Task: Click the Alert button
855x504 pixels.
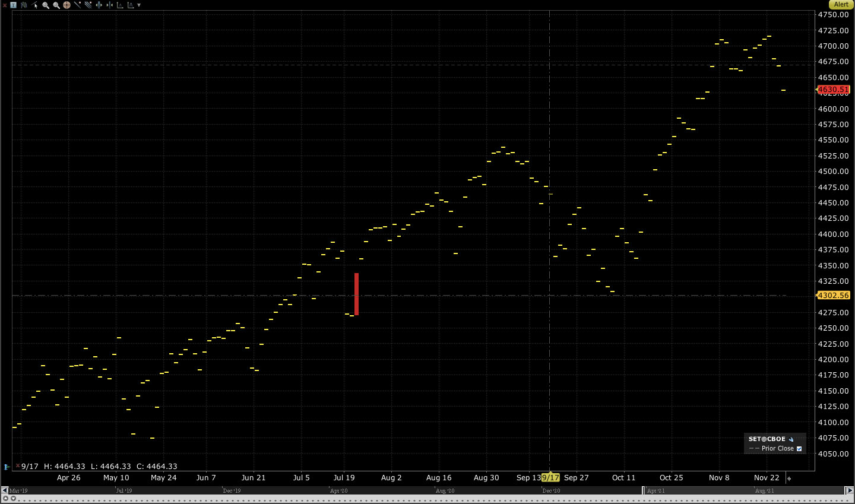Action: click(x=841, y=4)
